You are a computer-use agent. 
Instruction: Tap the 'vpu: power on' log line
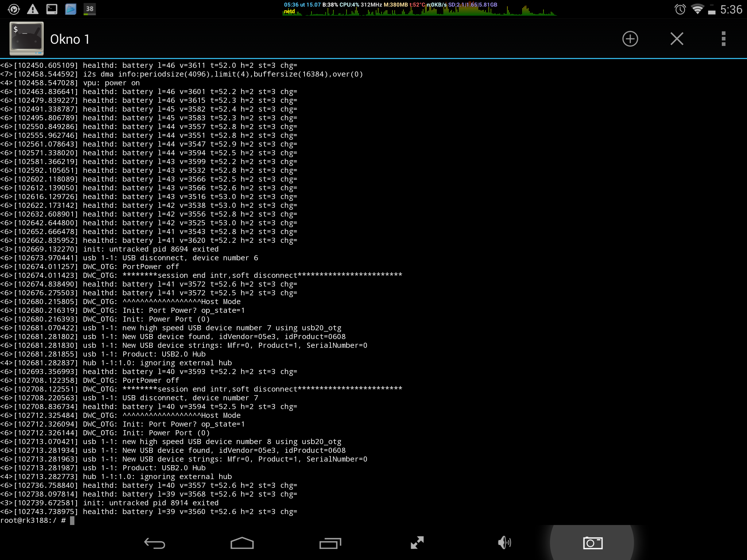[x=70, y=83]
